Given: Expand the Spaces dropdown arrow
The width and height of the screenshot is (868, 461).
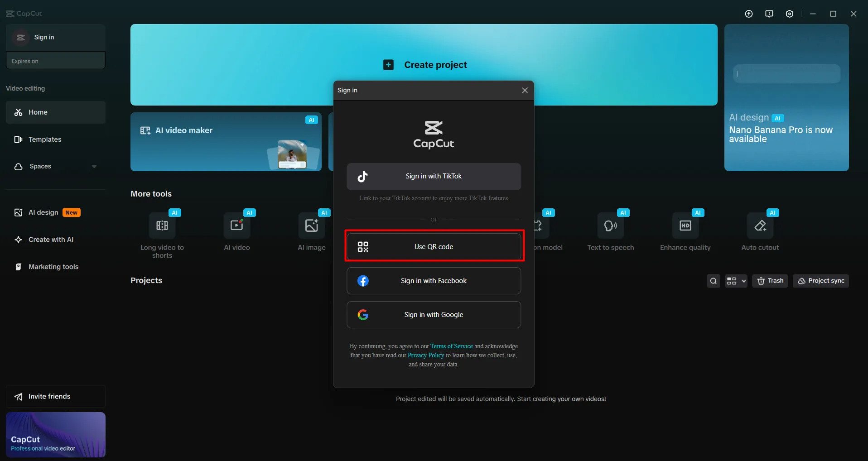Looking at the screenshot, I should 94,167.
